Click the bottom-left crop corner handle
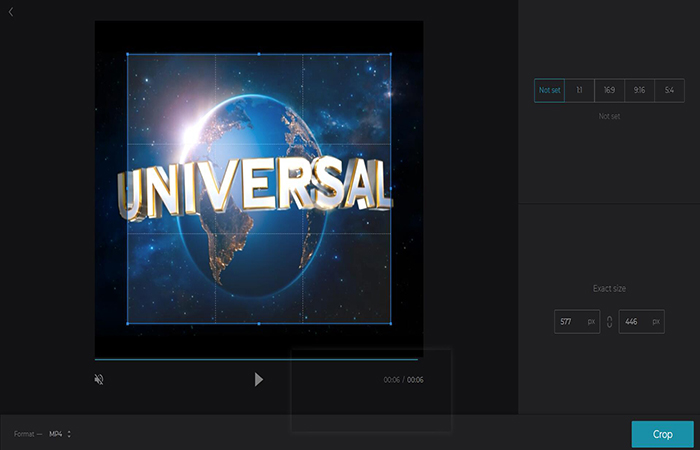 coord(128,323)
